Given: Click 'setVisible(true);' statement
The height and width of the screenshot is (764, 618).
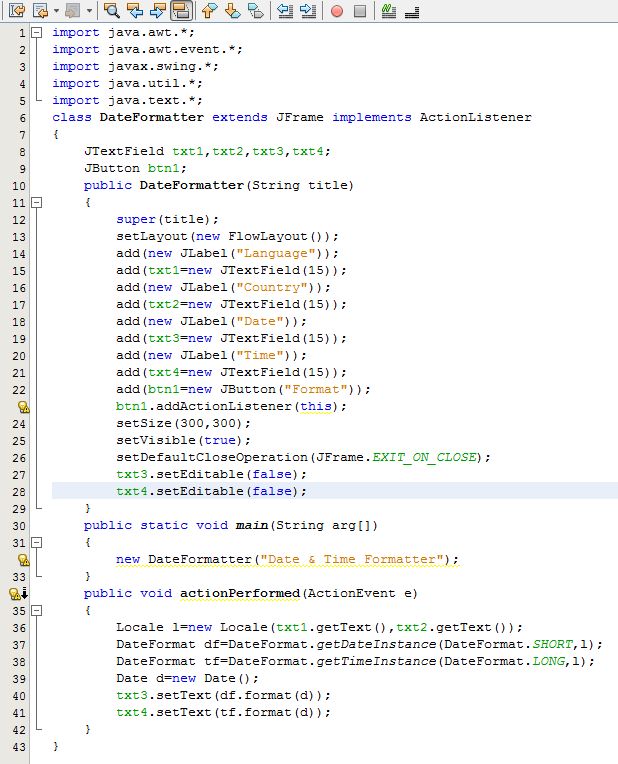Looking at the screenshot, I should 183,440.
